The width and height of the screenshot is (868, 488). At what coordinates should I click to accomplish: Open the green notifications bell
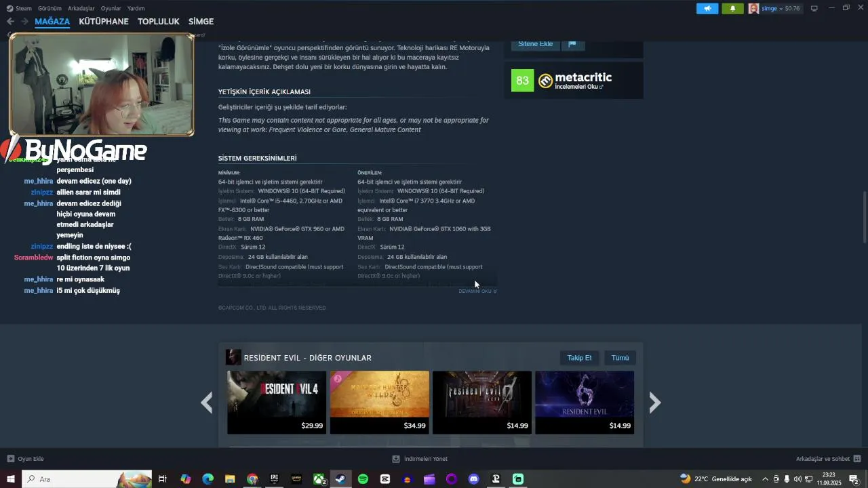coord(732,8)
